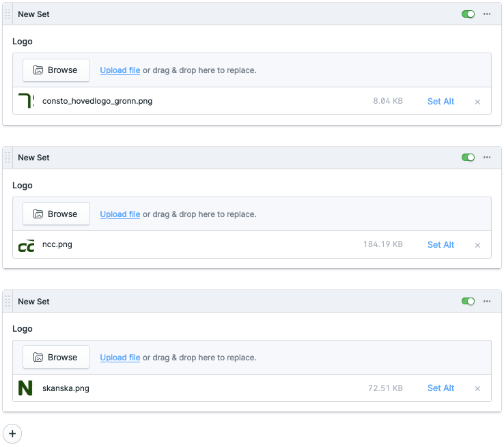Click Upload file link in the second set
The image size is (504, 447).
pos(120,214)
